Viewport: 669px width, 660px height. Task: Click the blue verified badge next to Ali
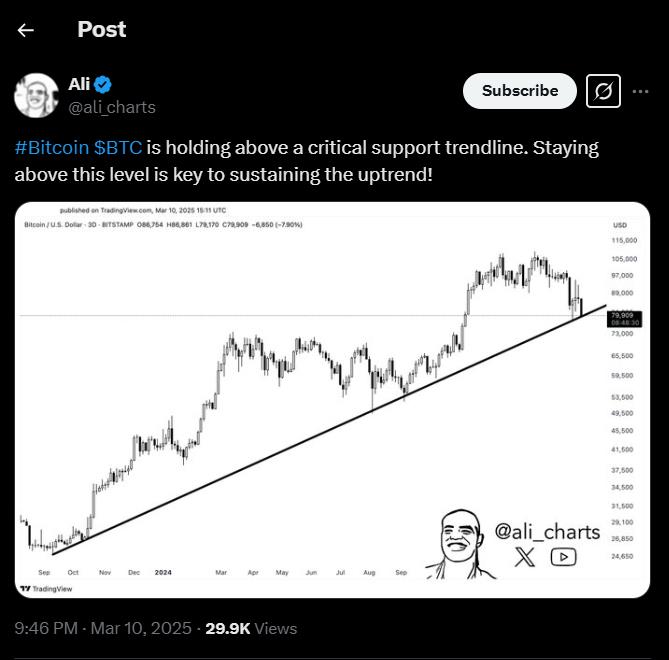(x=103, y=85)
